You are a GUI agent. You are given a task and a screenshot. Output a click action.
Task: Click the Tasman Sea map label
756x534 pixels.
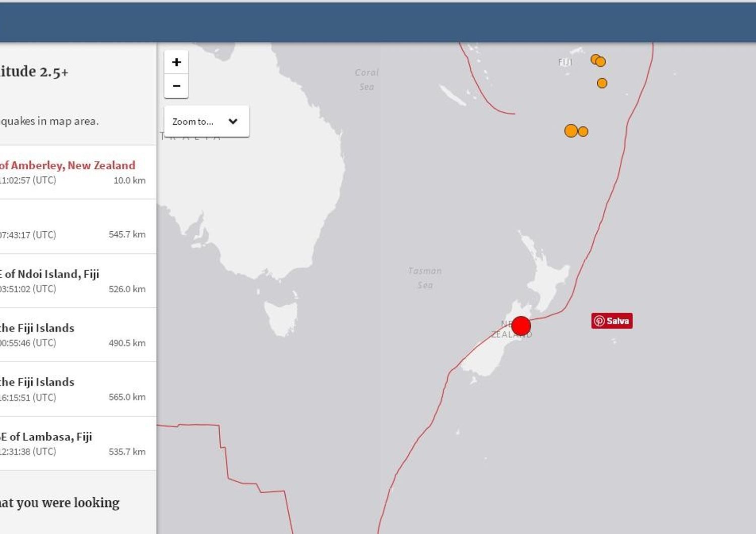point(425,278)
